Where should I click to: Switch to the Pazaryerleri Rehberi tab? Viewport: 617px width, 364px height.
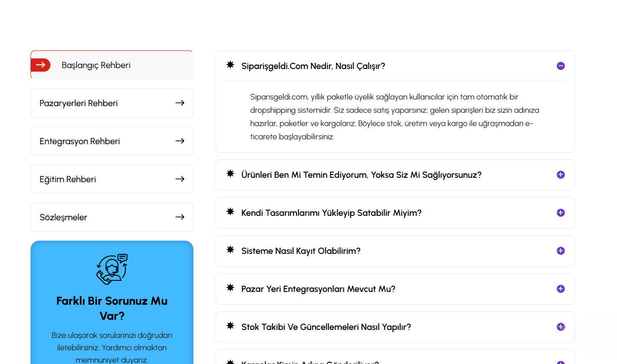79,103
